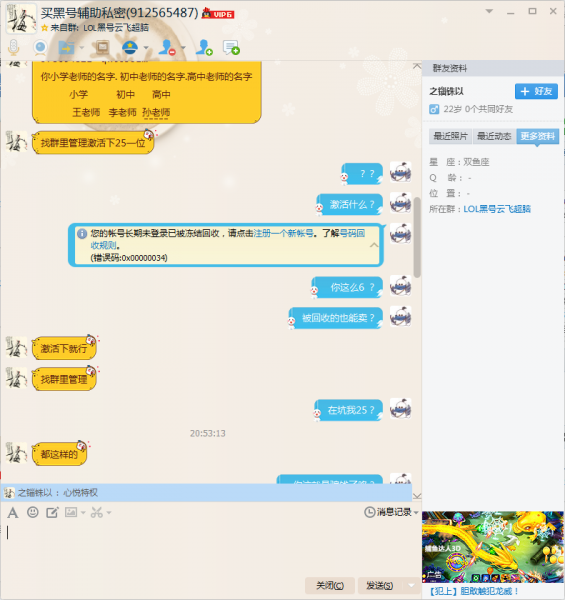The height and width of the screenshot is (600, 565).
Task: Click the male gender icon beside 22岁
Action: [434, 109]
